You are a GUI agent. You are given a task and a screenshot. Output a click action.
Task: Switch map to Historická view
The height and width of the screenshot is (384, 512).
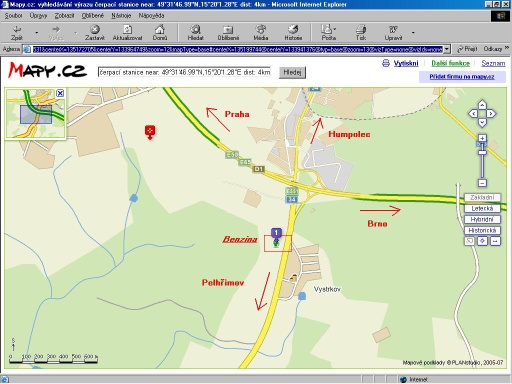click(482, 230)
